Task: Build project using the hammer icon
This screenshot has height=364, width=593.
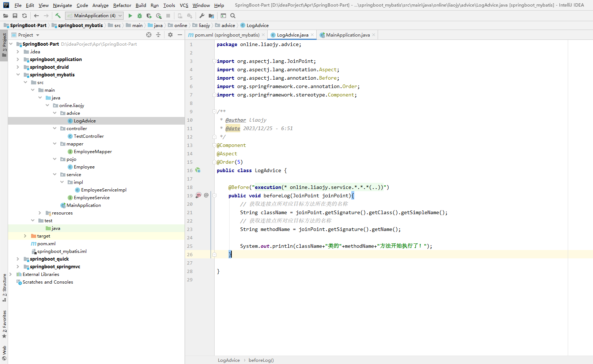Action: click(x=58, y=16)
